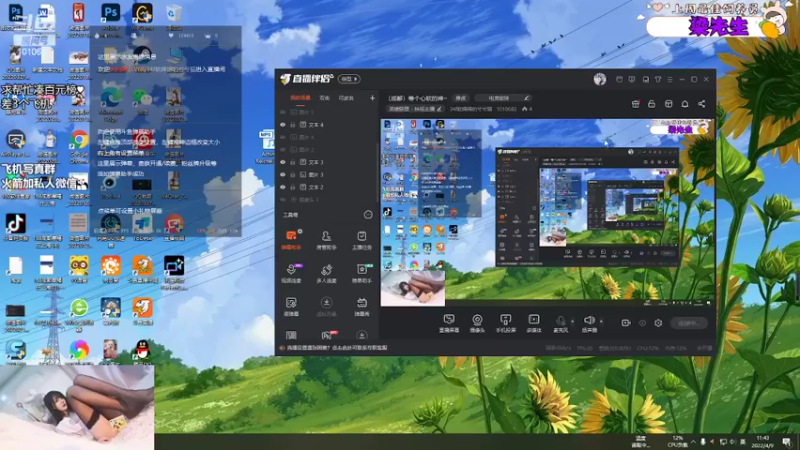Add a 手机投屏 phone cast source
The height and width of the screenshot is (450, 800).
point(506,323)
